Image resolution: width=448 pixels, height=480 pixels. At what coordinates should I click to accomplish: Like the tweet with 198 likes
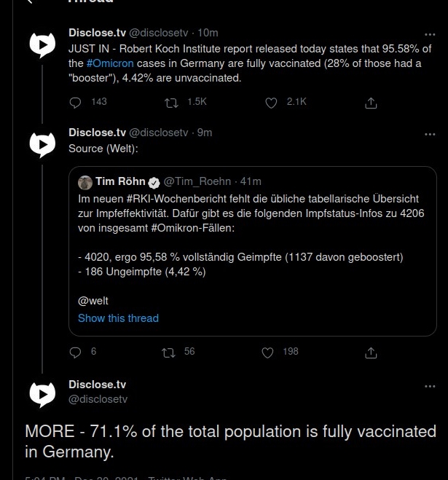[267, 353]
